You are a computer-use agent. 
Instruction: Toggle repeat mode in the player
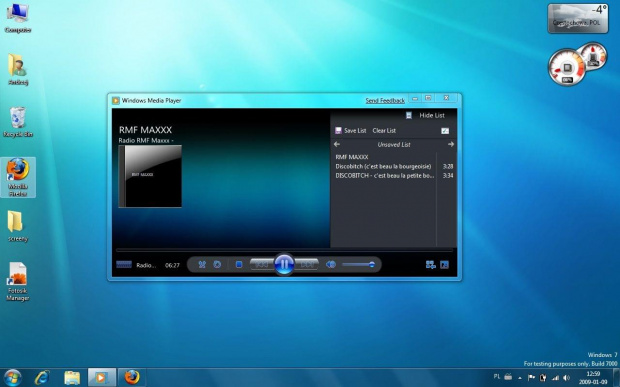pos(217,264)
